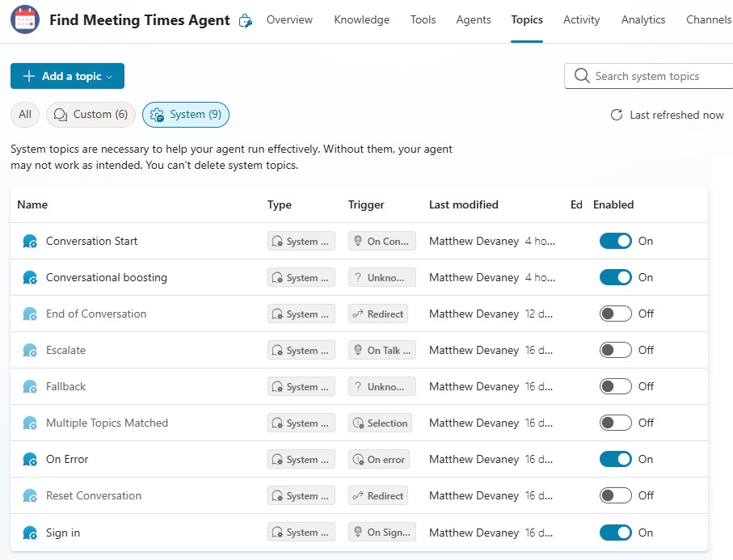Turn on the Reset Conversation toggle
The image size is (733, 560).
tap(615, 495)
